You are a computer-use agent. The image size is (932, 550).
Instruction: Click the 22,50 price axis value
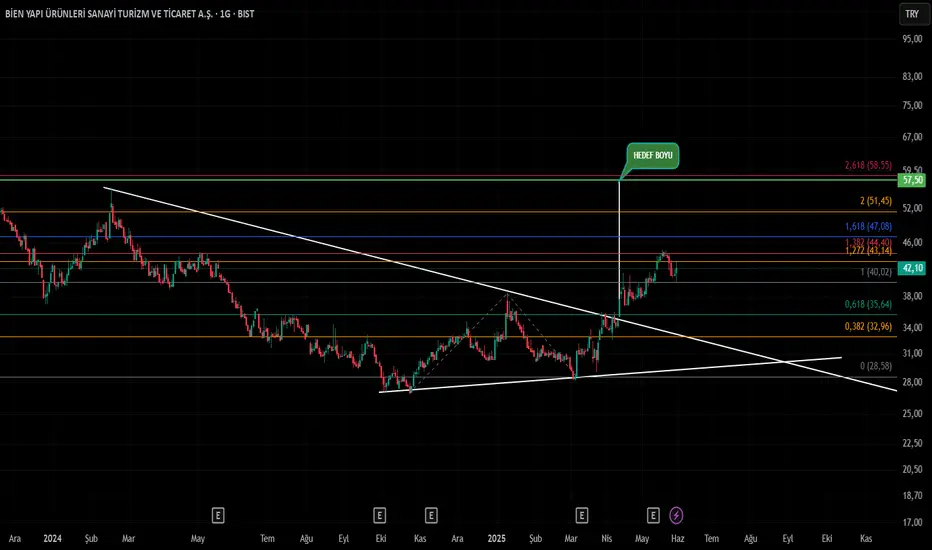coord(912,443)
